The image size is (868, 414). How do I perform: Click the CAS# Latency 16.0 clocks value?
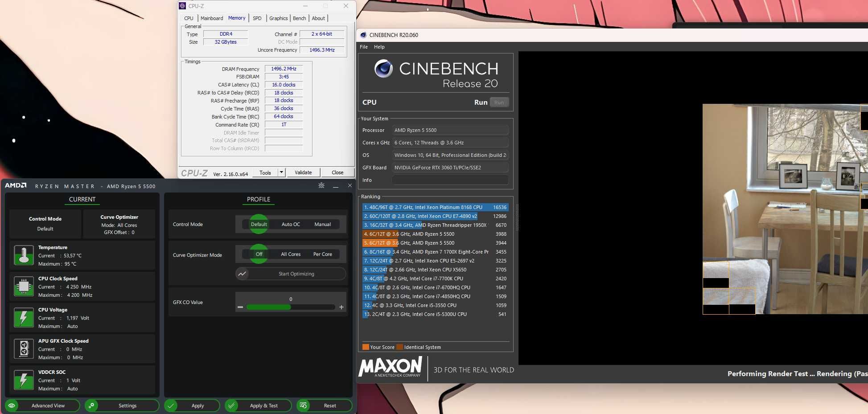tap(284, 85)
